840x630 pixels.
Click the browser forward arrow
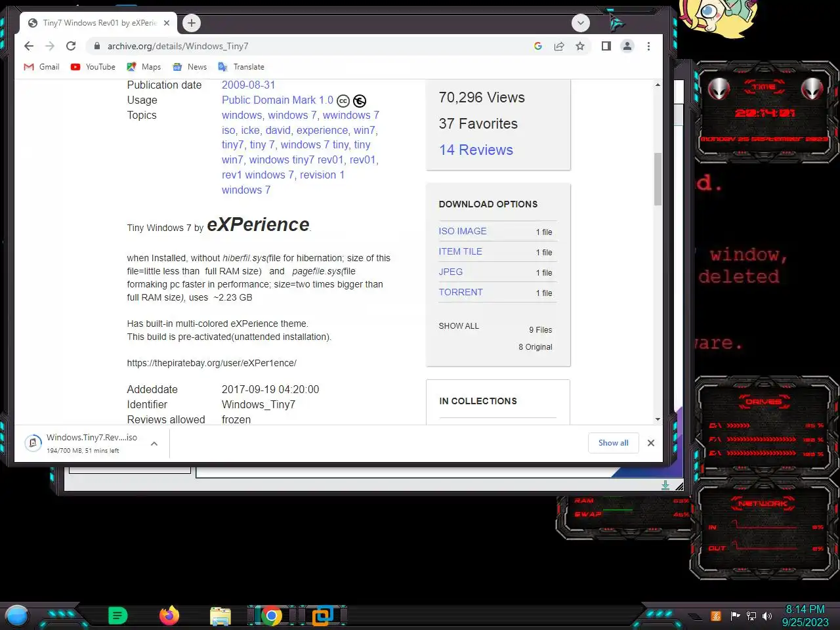pos(50,46)
